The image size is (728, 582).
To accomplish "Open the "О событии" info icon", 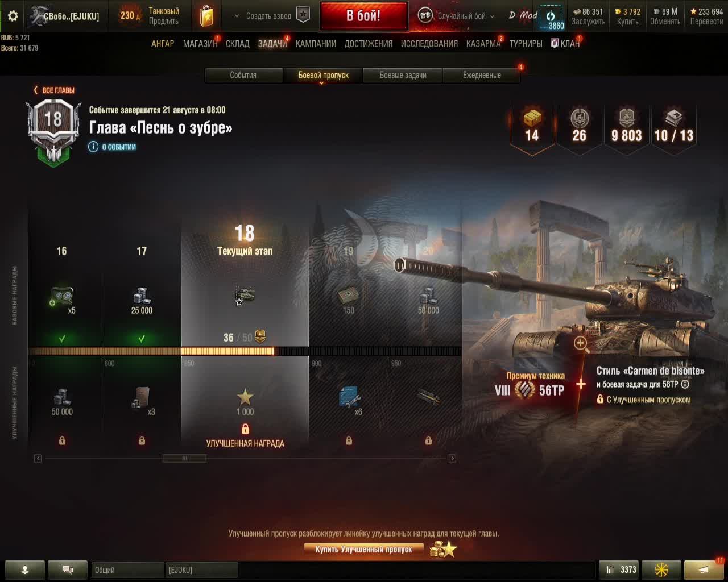I will pos(93,147).
